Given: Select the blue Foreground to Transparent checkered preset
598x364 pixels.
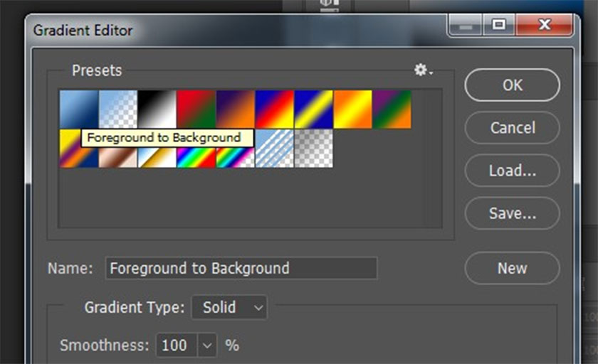Looking at the screenshot, I should pos(118,109).
